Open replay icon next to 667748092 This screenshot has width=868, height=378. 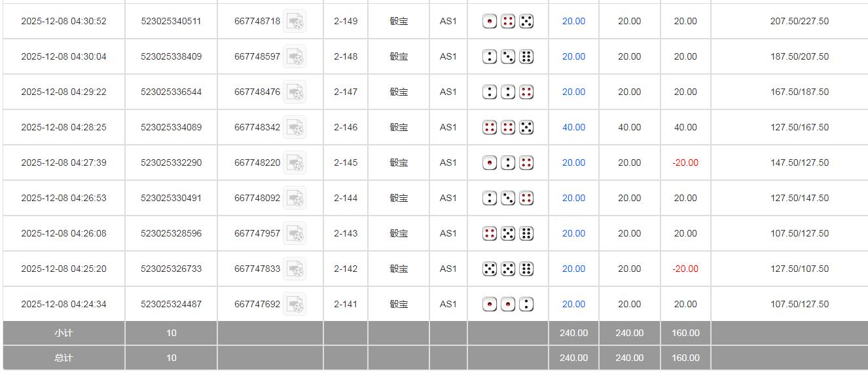295,198
